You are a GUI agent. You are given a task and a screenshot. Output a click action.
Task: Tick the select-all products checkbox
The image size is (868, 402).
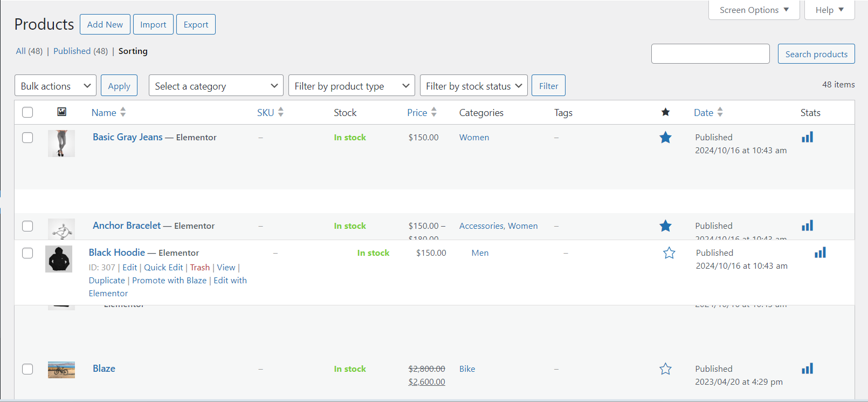pyautogui.click(x=27, y=112)
